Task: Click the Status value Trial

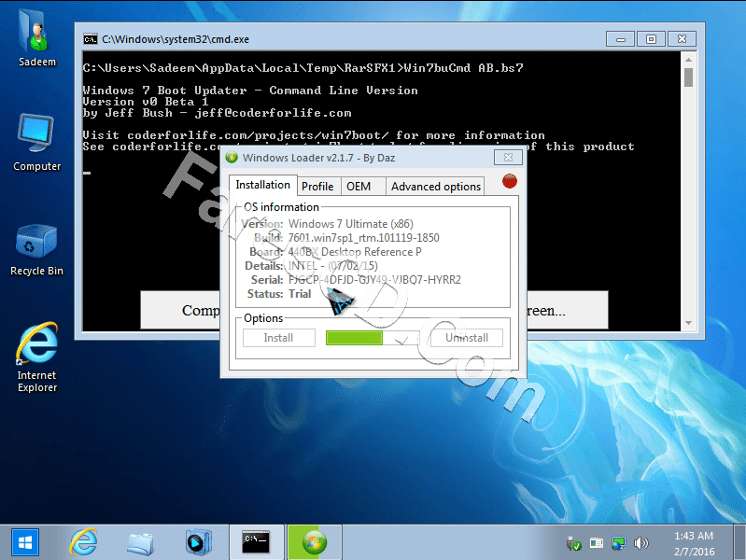Action: click(x=300, y=294)
